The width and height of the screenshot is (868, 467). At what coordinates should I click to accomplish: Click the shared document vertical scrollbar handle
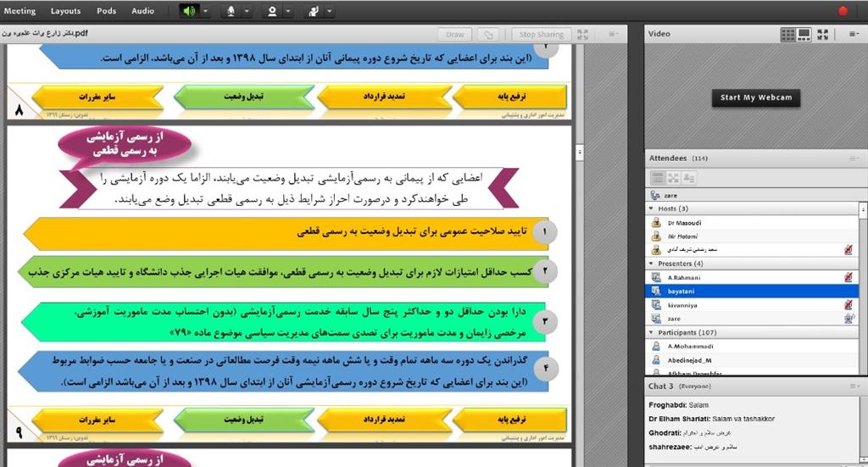[x=579, y=151]
